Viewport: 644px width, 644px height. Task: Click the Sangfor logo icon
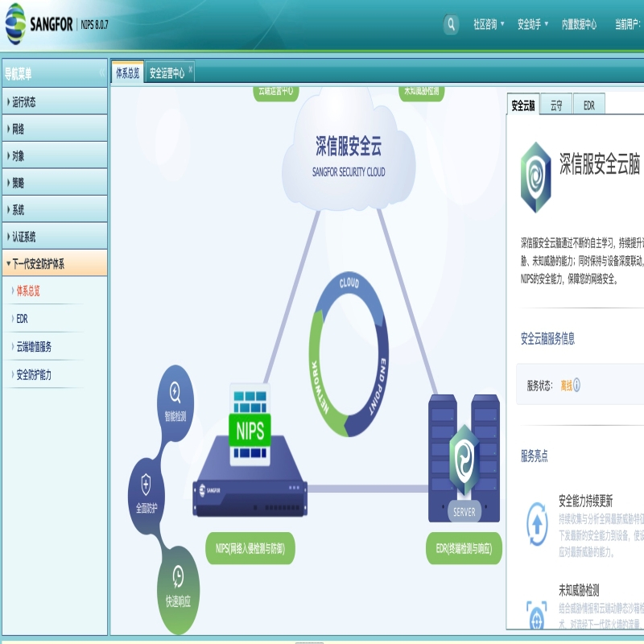tap(15, 24)
